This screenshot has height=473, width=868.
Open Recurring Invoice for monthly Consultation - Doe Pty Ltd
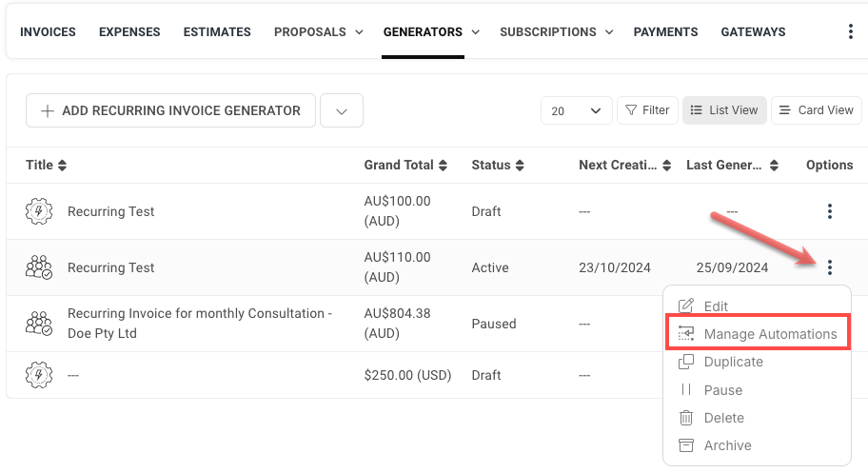click(199, 323)
